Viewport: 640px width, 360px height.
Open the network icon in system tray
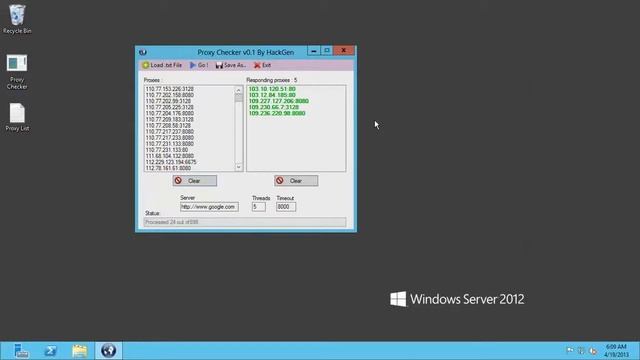[x=581, y=351]
